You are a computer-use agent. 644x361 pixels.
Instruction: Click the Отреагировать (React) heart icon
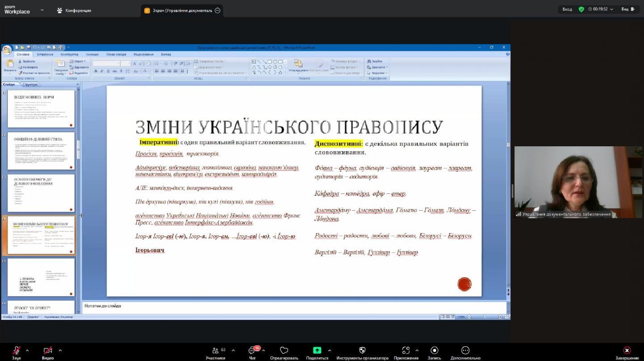click(284, 351)
